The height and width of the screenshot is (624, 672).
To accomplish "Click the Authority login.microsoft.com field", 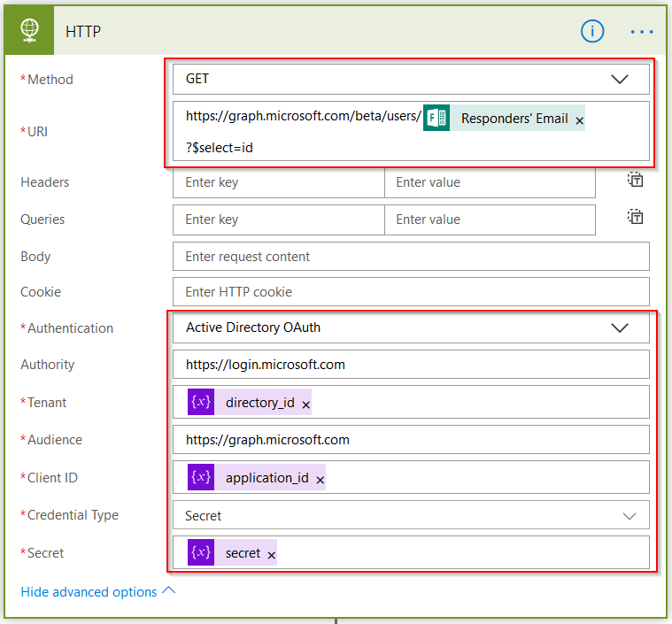I will point(411,365).
